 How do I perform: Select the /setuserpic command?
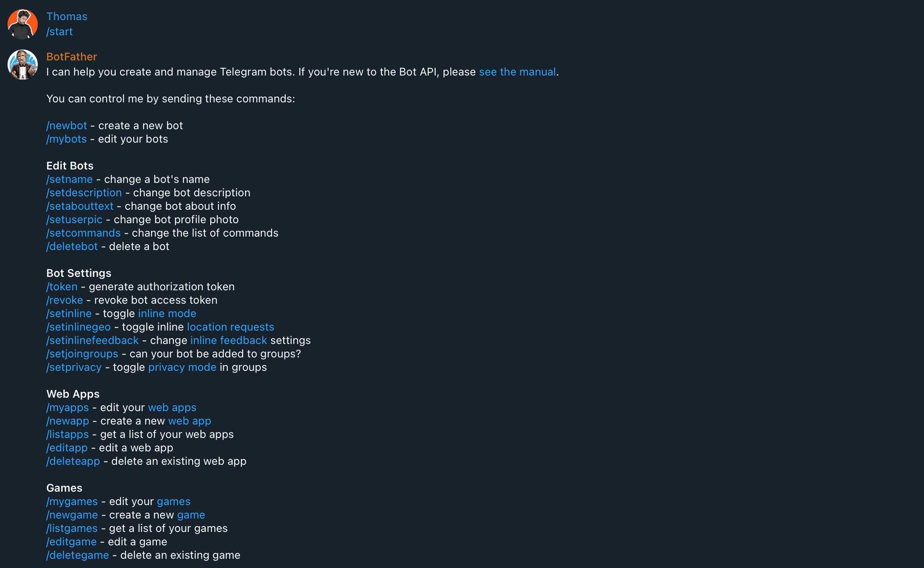[x=74, y=219]
